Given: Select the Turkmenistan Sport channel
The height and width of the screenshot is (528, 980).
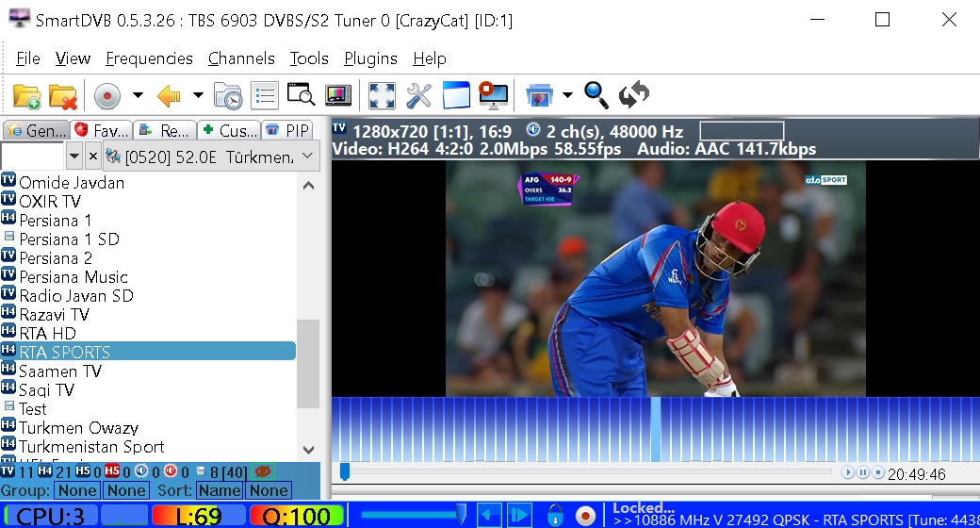Looking at the screenshot, I should 91,446.
